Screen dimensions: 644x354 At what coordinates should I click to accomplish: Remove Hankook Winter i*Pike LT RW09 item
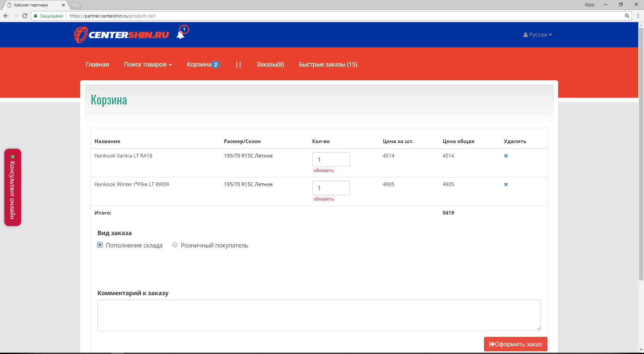[x=506, y=184]
